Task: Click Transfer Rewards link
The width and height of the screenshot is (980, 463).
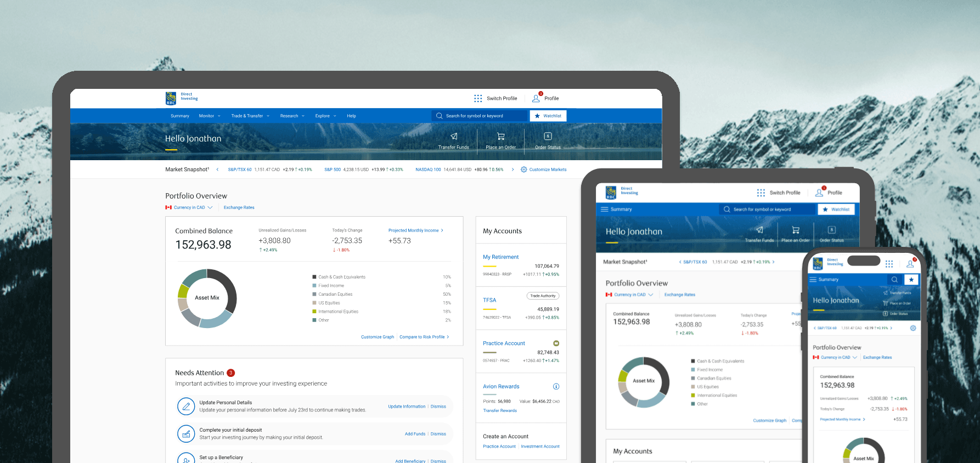Action: [500, 410]
